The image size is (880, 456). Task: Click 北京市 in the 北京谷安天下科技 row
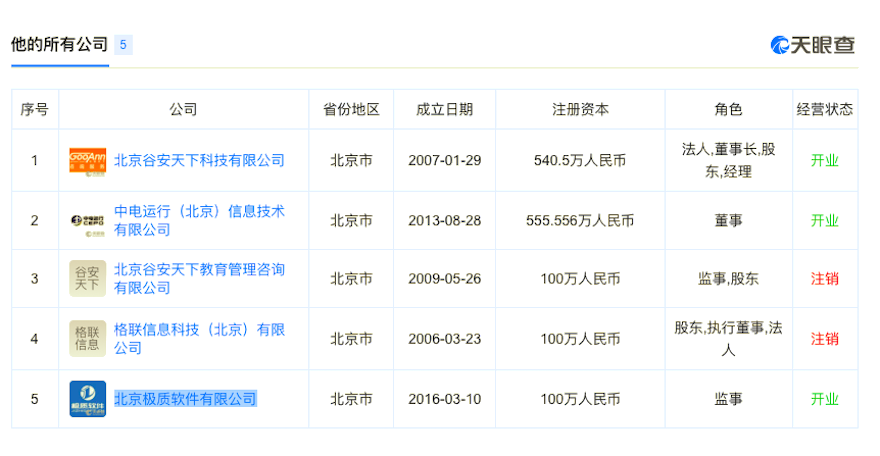[351, 160]
